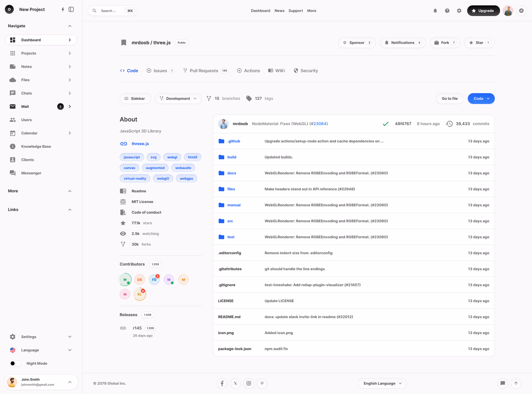Viewport: 532px width, 394px height.
Task: Open the threee.js website link
Action: point(140,144)
